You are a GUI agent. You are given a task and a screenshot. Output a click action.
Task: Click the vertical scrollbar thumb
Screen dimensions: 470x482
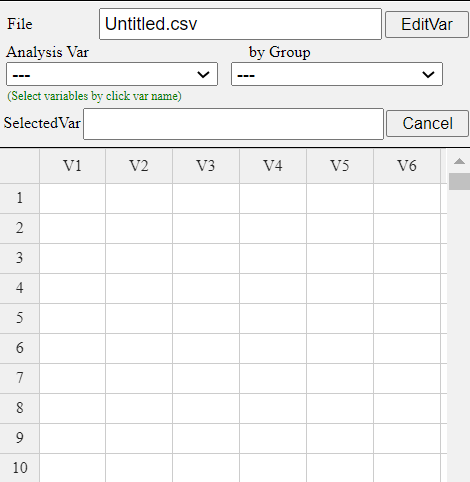459,181
